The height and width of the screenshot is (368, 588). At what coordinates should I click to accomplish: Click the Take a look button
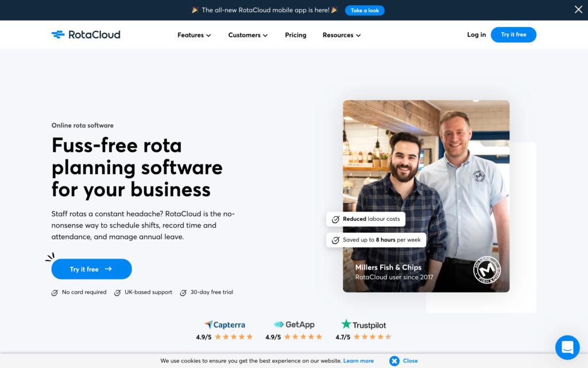click(365, 10)
